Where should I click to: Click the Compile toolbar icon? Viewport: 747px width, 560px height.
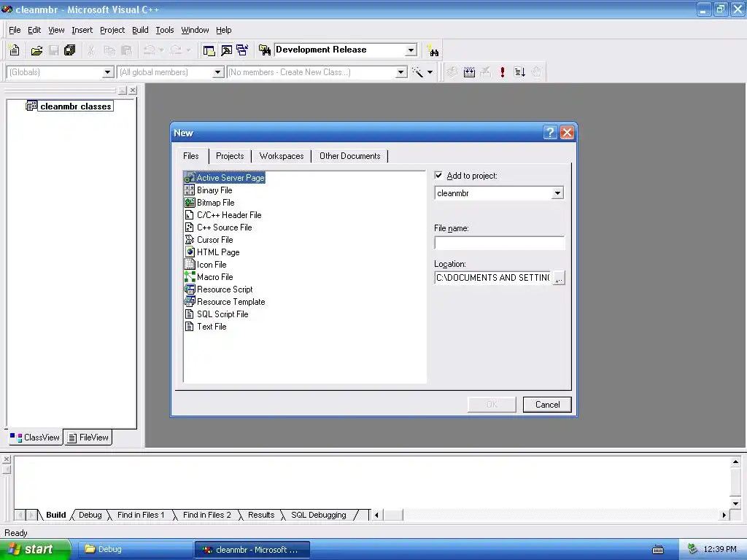pos(452,72)
